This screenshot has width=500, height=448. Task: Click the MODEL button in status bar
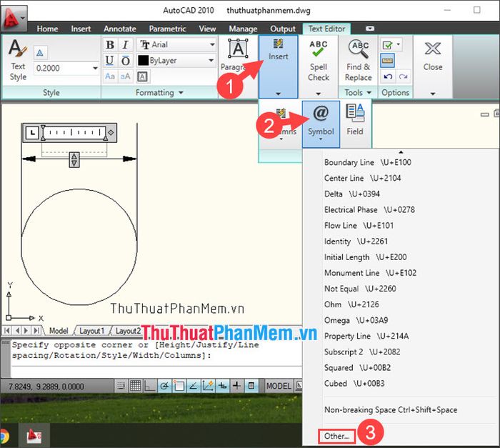[x=279, y=386]
